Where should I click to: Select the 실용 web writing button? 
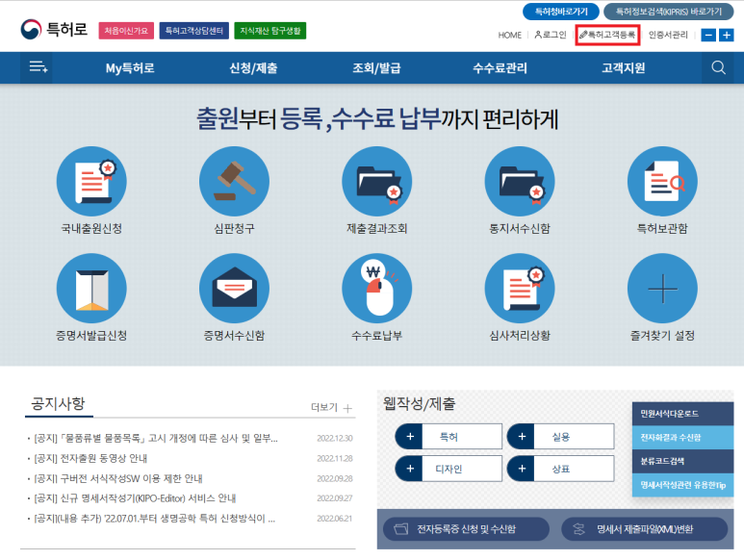click(x=560, y=436)
